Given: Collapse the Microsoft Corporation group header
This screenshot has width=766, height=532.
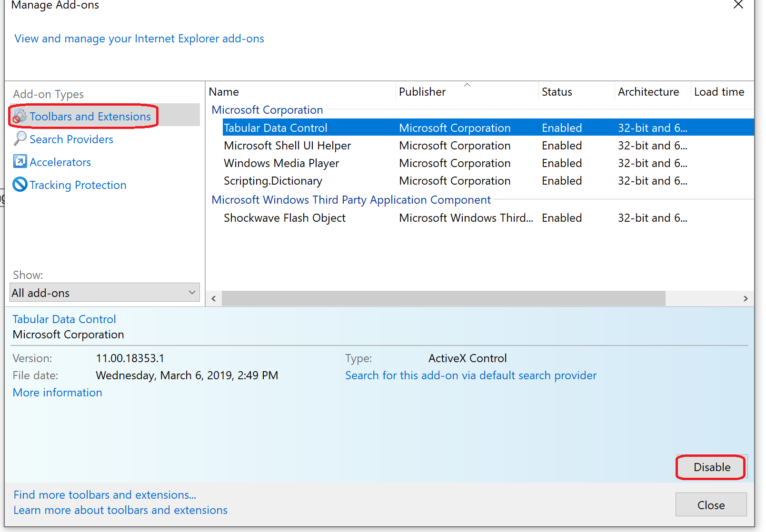Looking at the screenshot, I should [267, 110].
